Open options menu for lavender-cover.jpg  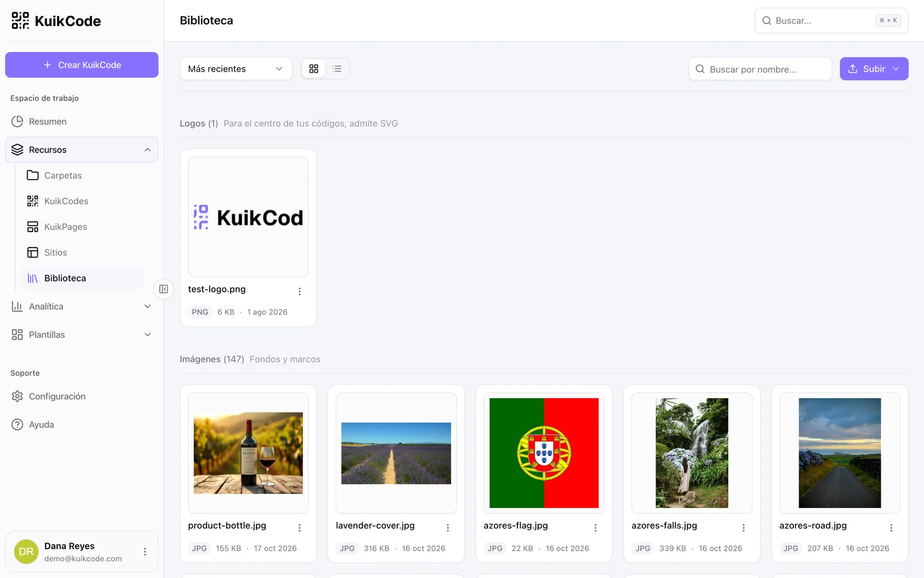coord(448,528)
